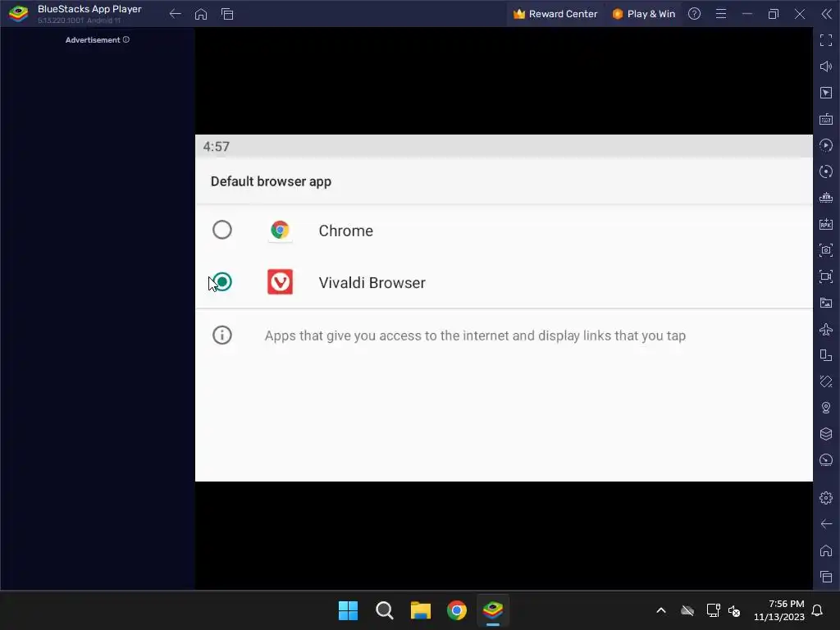Open recent apps from title bar
The width and height of the screenshot is (840, 630).
[227, 14]
